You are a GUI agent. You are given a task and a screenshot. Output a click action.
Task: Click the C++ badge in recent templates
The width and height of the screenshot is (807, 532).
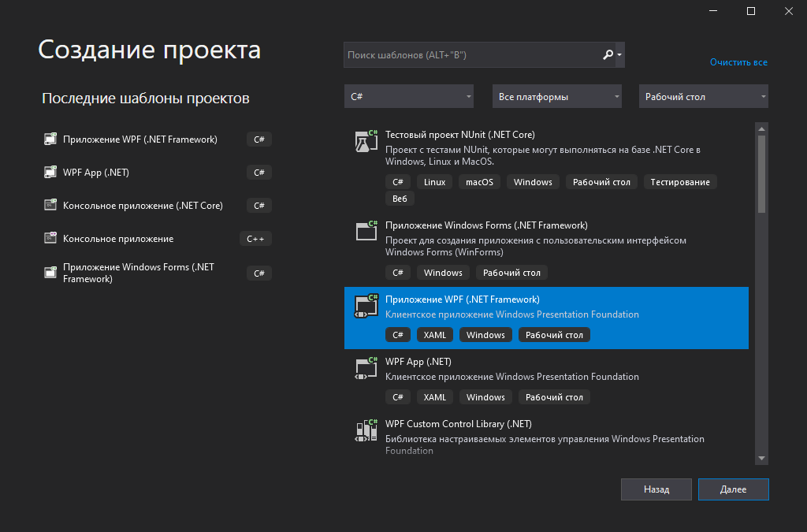(255, 239)
